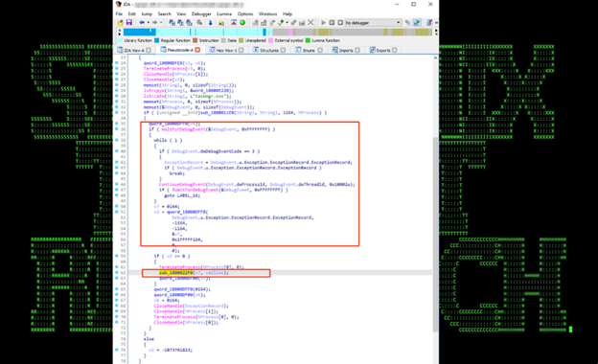This screenshot has height=364, width=598.
Task: Click WaitForDebugEvent call on line 36
Action: pos(183,129)
